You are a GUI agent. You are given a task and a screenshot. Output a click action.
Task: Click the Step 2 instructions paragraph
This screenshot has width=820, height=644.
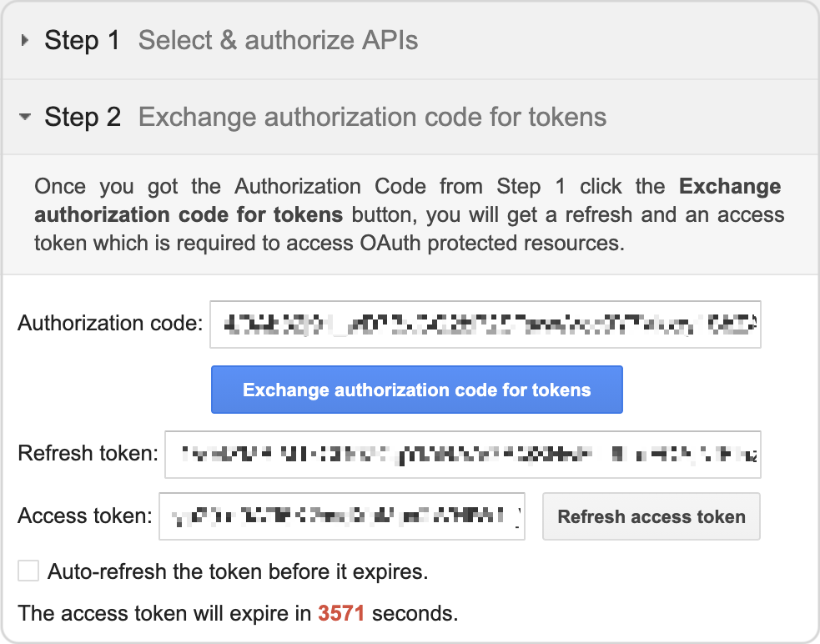[x=409, y=214]
